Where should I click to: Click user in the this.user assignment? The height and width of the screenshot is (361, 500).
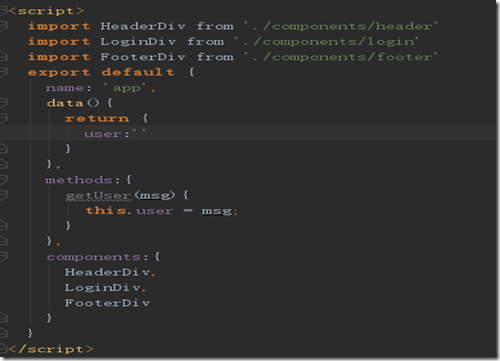point(155,211)
